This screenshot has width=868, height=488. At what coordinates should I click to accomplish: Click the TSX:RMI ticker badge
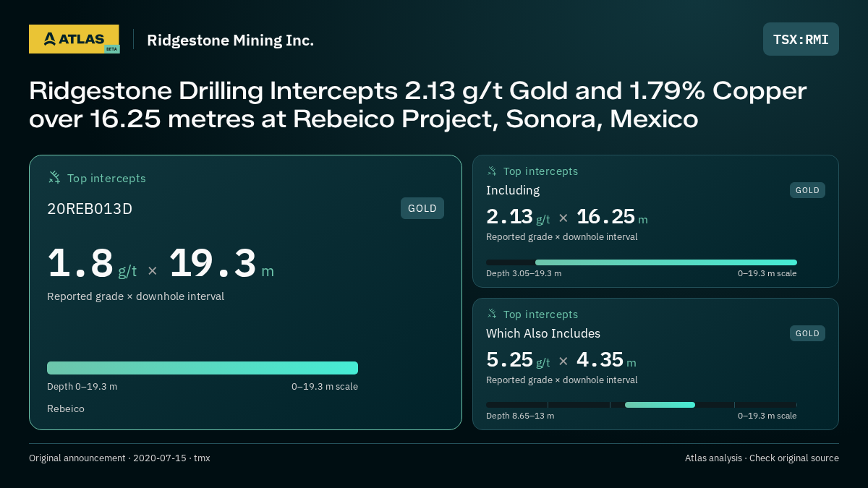pos(801,39)
